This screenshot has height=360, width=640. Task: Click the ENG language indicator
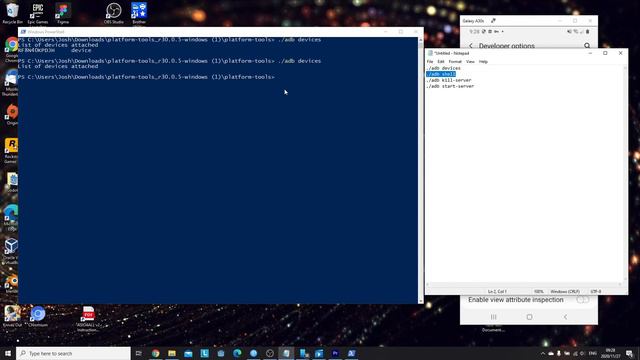click(593, 353)
